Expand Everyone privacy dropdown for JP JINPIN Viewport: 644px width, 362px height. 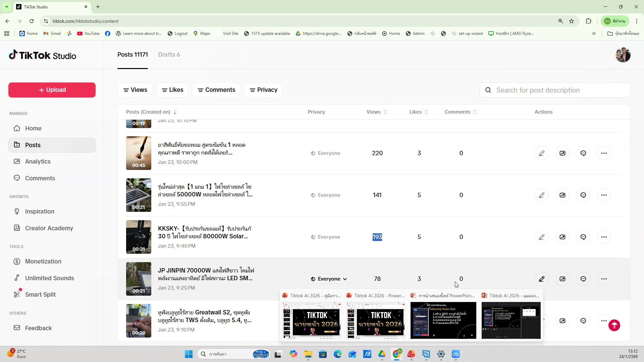[x=329, y=279]
